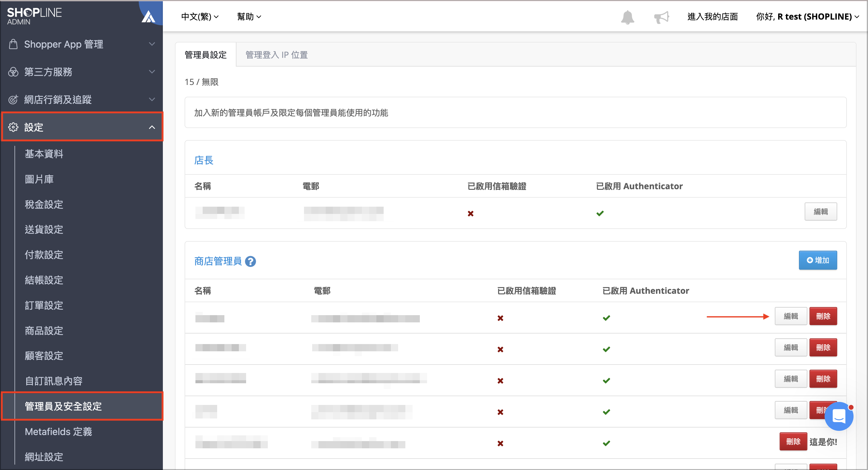The width and height of the screenshot is (868, 470).
Task: Open 自訂訊息內容 in settings submenu
Action: (x=54, y=381)
